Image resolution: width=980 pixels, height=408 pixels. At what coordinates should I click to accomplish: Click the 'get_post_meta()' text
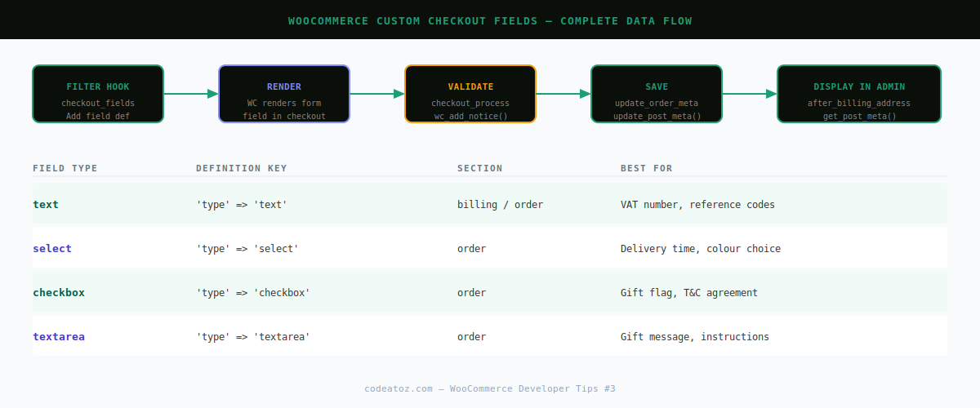pyautogui.click(x=859, y=116)
